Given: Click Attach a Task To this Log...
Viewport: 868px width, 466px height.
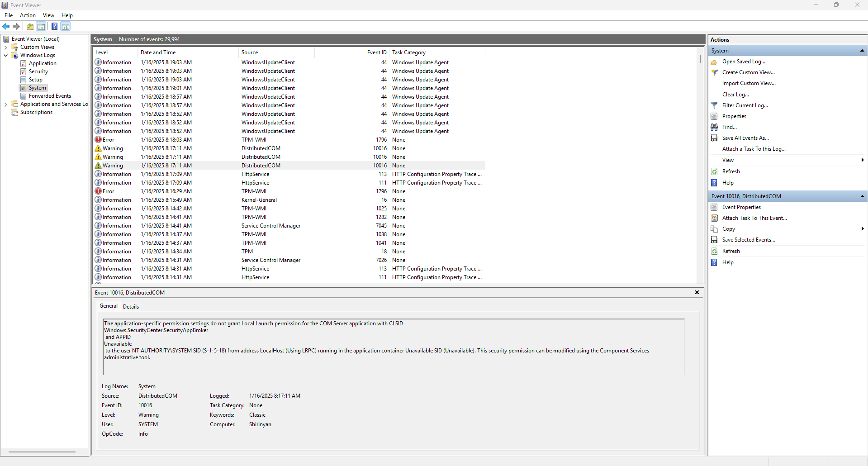Looking at the screenshot, I should [x=754, y=149].
